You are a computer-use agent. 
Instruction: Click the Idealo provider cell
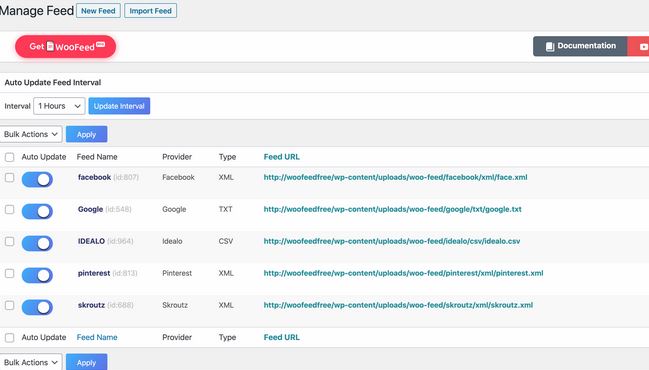coord(172,241)
